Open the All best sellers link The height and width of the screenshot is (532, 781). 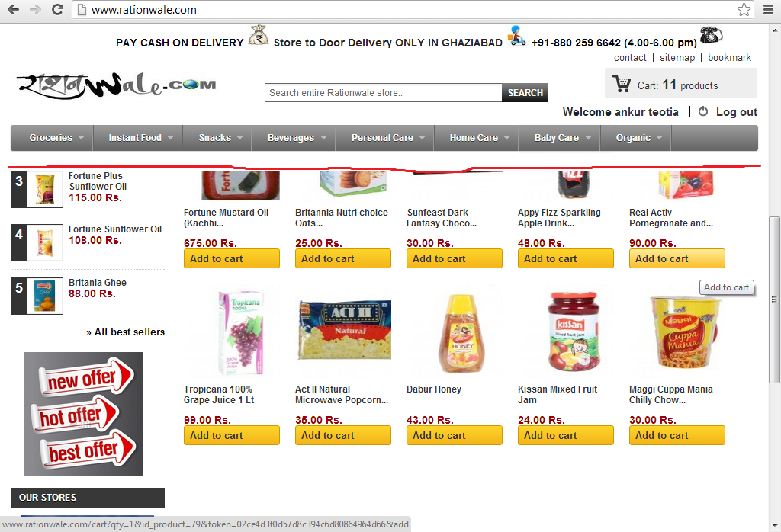coord(126,332)
